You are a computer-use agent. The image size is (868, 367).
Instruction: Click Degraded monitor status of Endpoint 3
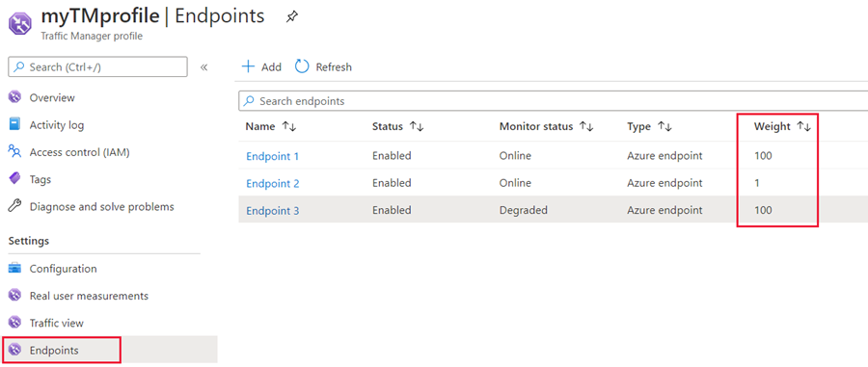(x=523, y=210)
